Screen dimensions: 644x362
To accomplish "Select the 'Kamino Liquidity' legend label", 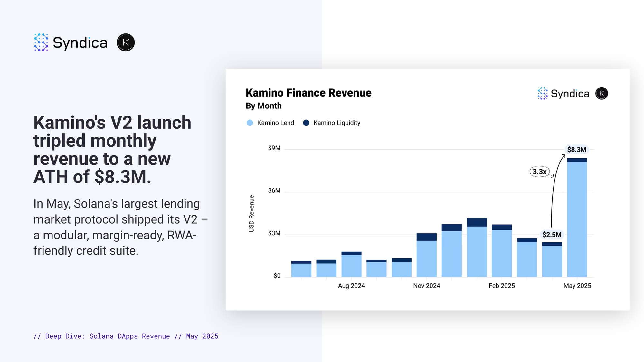I will (x=337, y=123).
